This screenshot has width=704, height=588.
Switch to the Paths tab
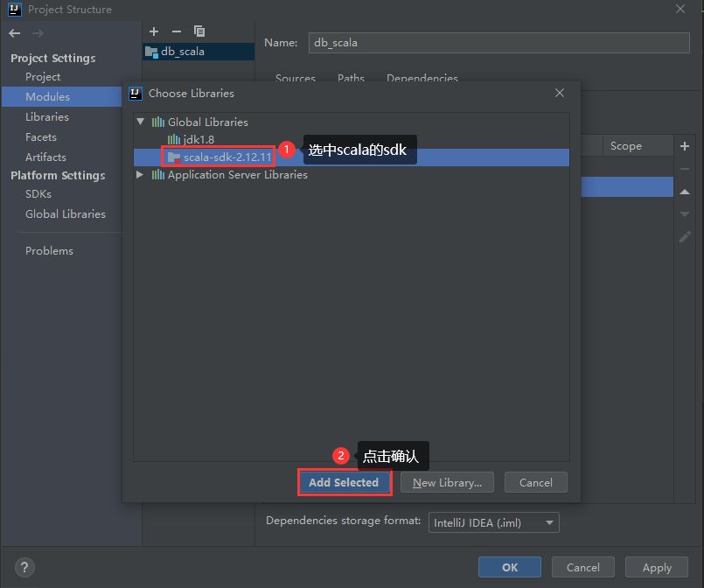click(351, 79)
